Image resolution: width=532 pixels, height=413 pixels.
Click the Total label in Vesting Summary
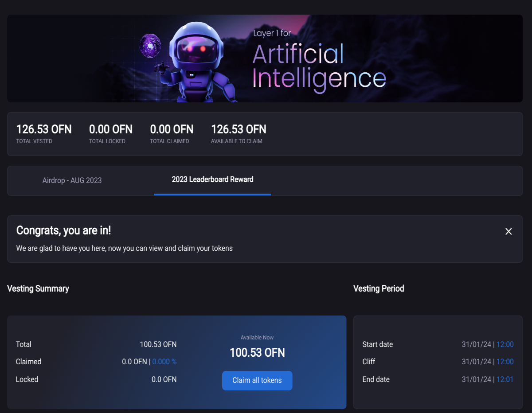(x=23, y=344)
